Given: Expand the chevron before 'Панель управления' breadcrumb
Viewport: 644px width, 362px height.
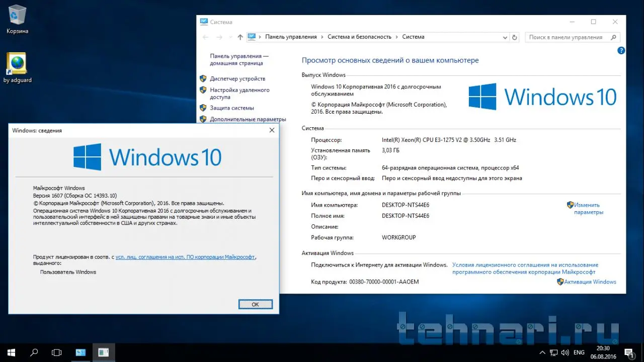Looking at the screenshot, I should pyautogui.click(x=260, y=37).
